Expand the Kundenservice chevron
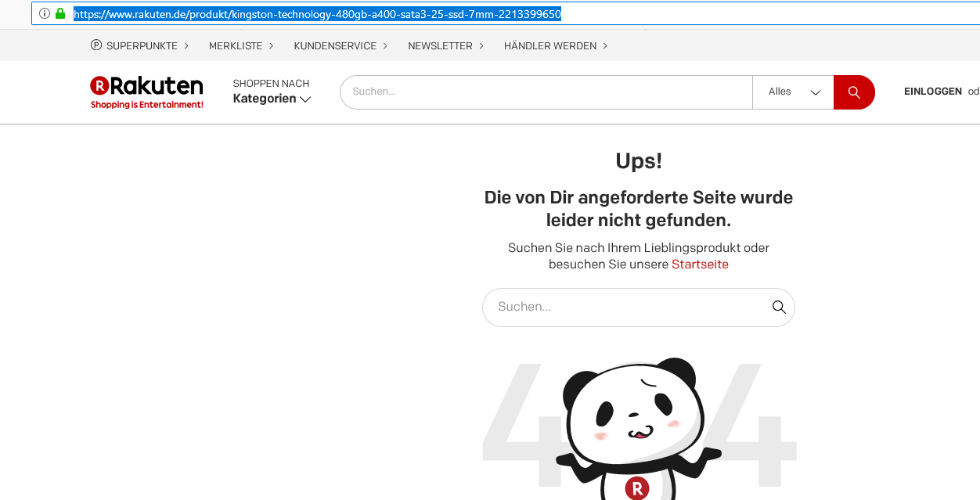 coord(387,45)
